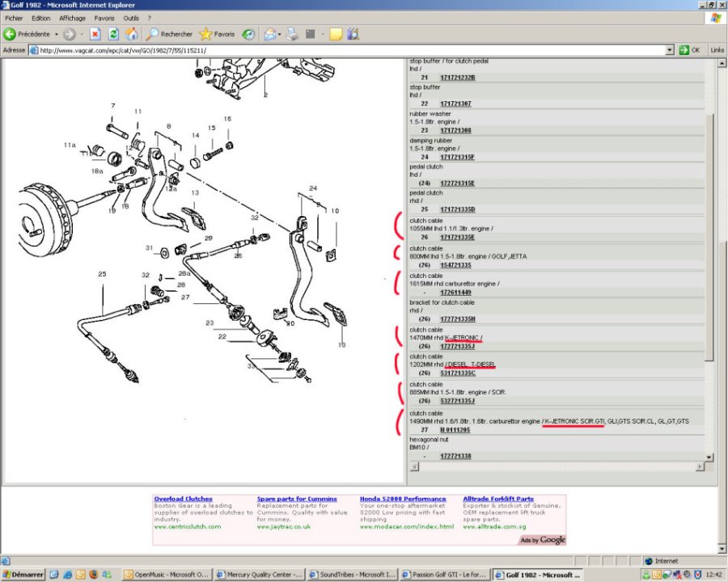Open the ? help menu
Screen dimensions: 728x582
point(149,18)
